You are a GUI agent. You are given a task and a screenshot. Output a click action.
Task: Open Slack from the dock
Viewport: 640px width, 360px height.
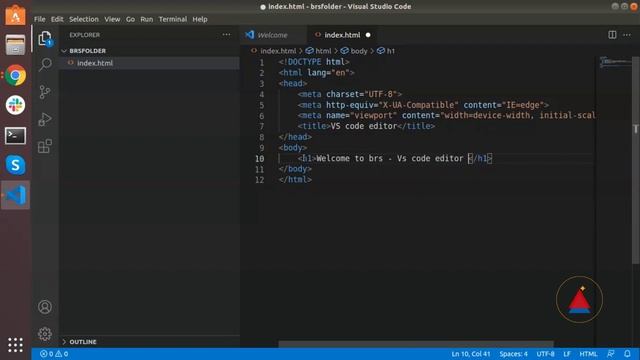[x=16, y=105]
